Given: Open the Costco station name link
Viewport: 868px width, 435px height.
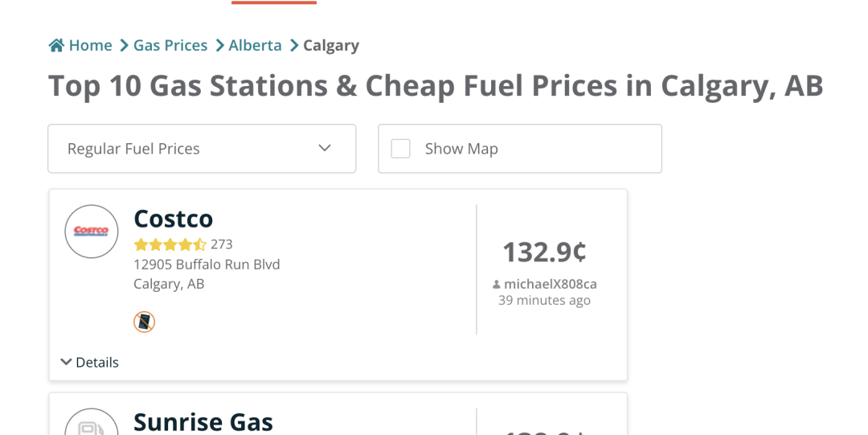Looking at the screenshot, I should (x=174, y=219).
